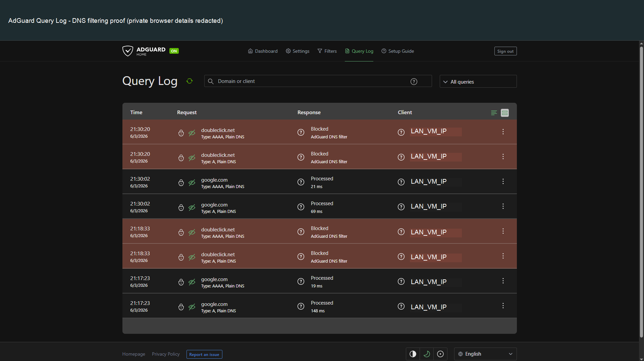Screen dimensions: 644x361
Task: Click client info icon on 21:17:23 A row
Action: pyautogui.click(x=401, y=306)
